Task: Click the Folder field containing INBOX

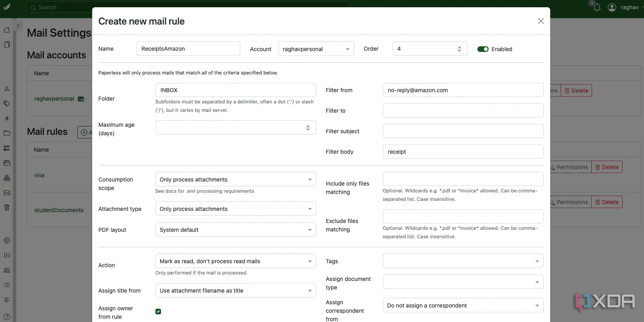Action: (x=235, y=90)
